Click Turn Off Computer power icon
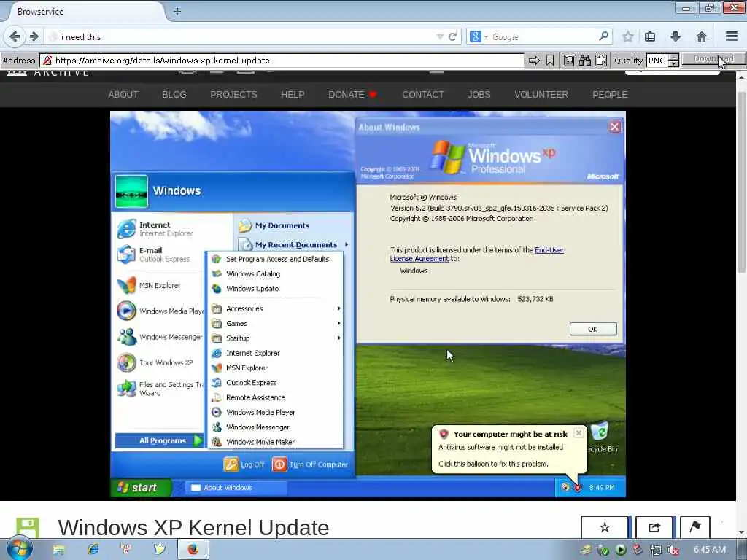 tap(279, 464)
